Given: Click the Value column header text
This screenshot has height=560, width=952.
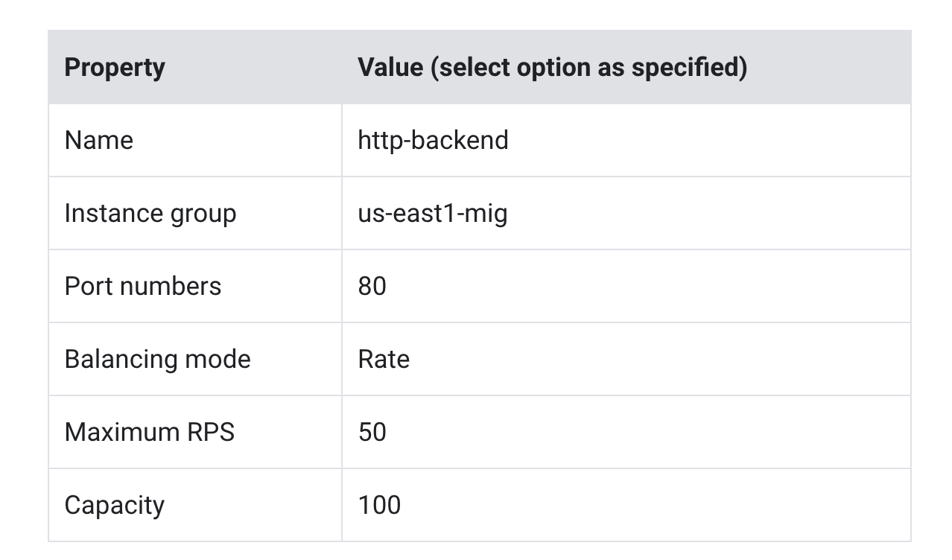Looking at the screenshot, I should tap(551, 67).
